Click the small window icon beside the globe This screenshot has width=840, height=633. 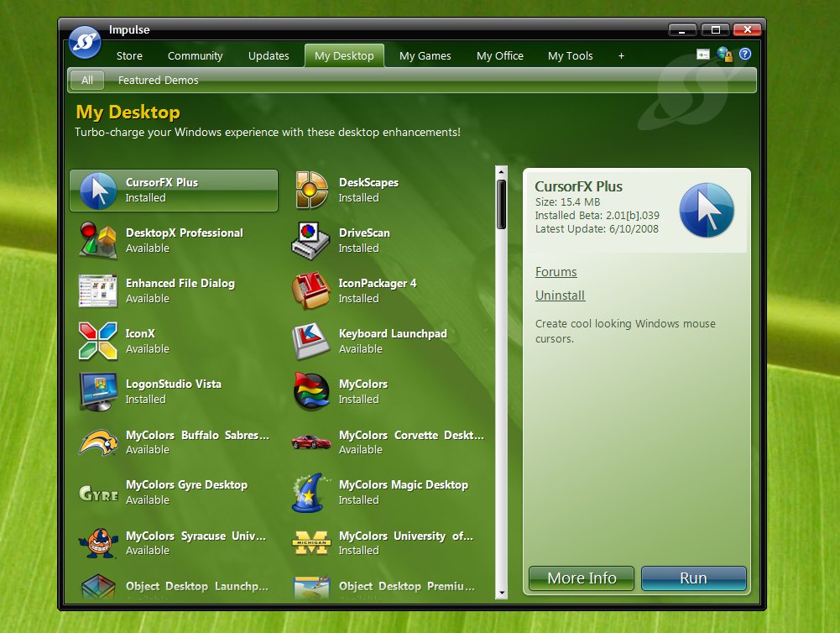(703, 54)
